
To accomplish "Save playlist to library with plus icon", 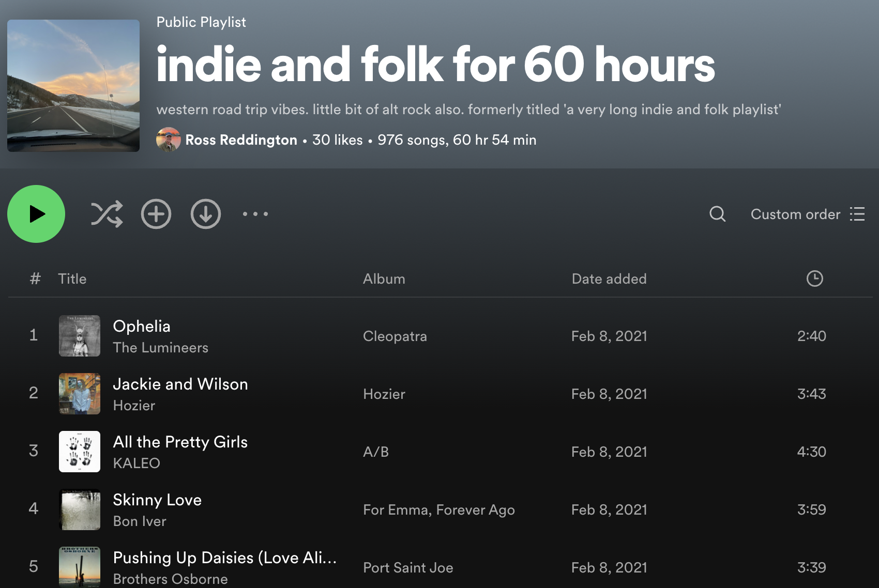I will coord(156,214).
